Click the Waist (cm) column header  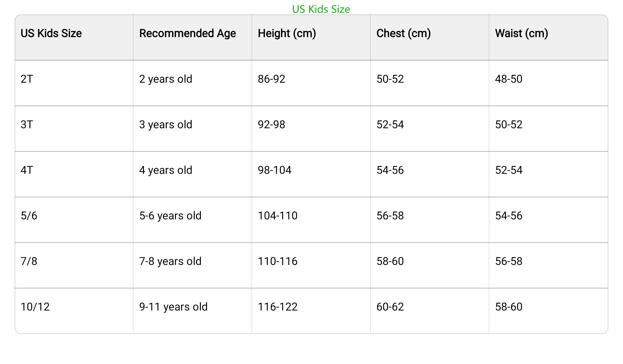[548, 38]
